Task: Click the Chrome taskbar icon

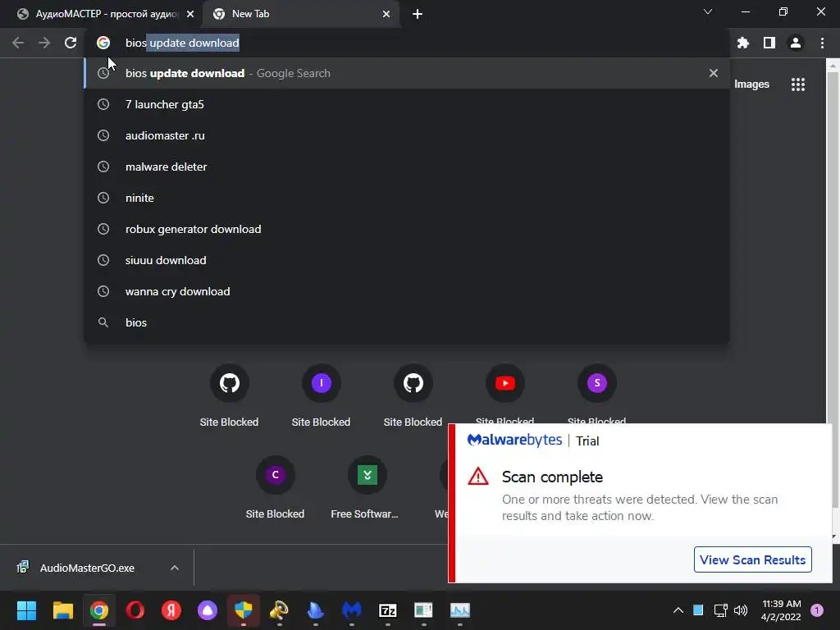Action: [98, 610]
